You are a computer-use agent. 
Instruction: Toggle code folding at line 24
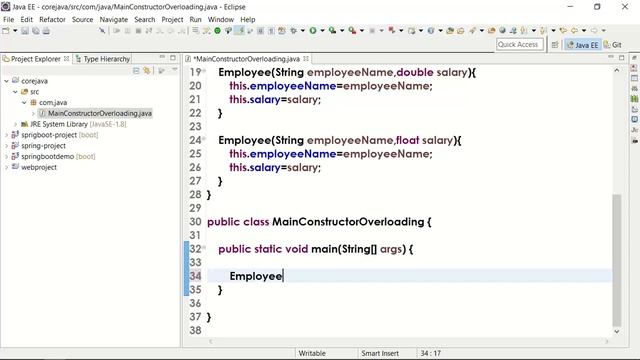coord(204,139)
